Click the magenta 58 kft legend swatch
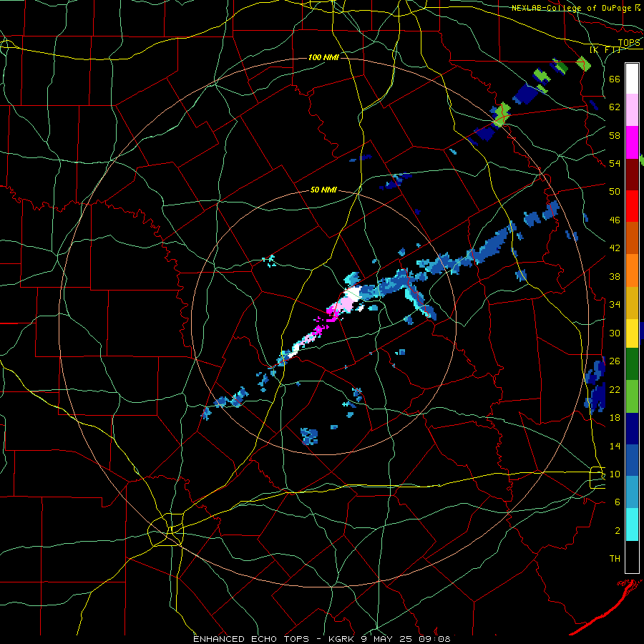The image size is (644, 644). pyautogui.click(x=632, y=142)
